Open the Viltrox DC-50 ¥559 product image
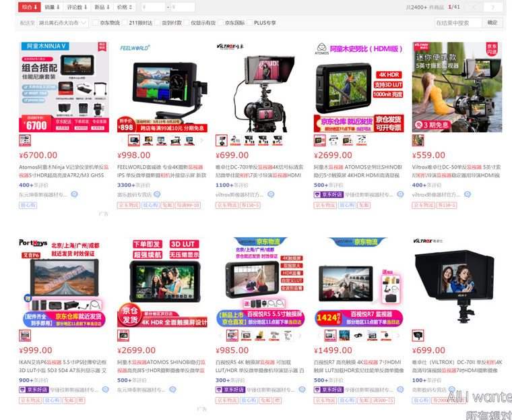Viewport: 512px width, 420px height. coord(457,87)
